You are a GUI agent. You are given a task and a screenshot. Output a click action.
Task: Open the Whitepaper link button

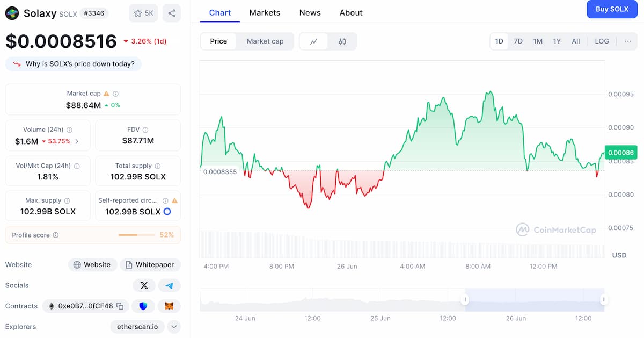click(150, 265)
